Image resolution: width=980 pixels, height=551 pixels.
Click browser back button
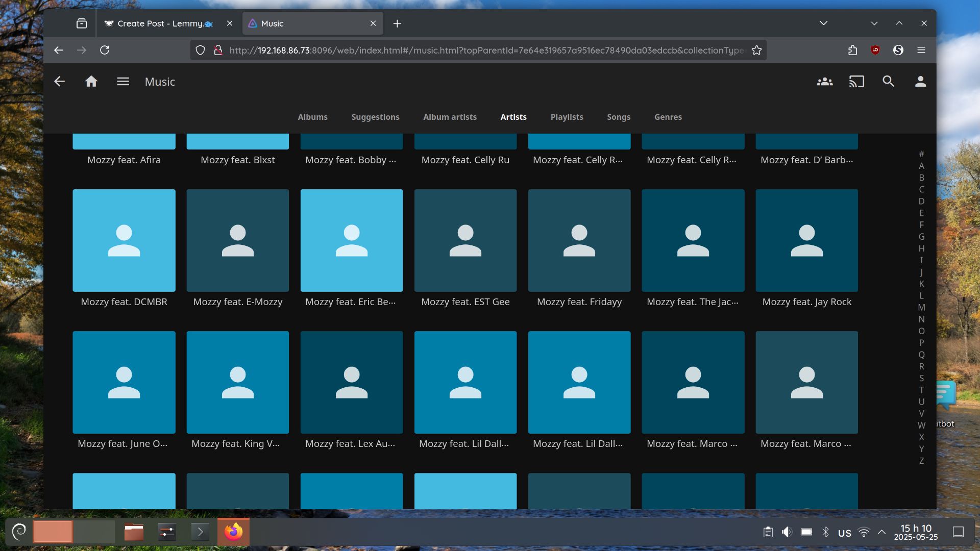pyautogui.click(x=59, y=50)
